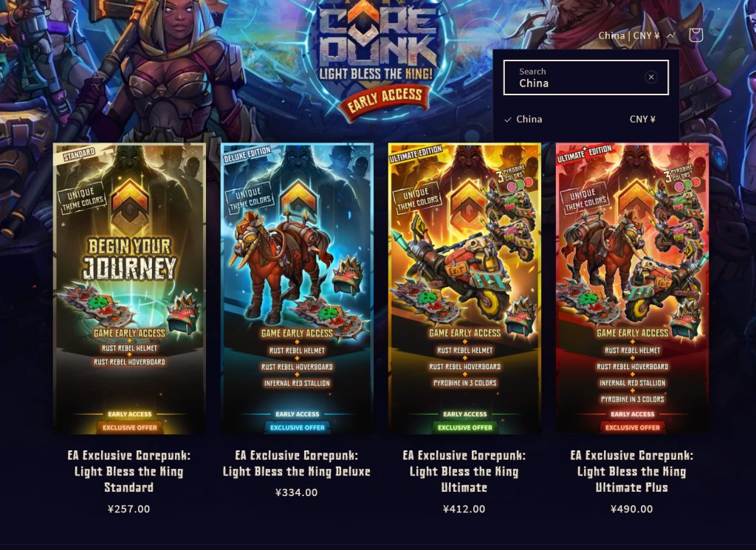This screenshot has width=756, height=550.
Task: Open Light Bless the King Ultimate link
Action: 464,472
